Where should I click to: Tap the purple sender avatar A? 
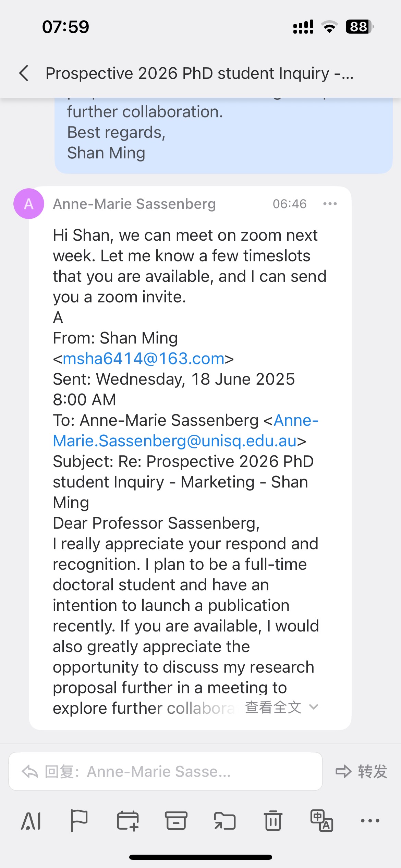(x=29, y=204)
